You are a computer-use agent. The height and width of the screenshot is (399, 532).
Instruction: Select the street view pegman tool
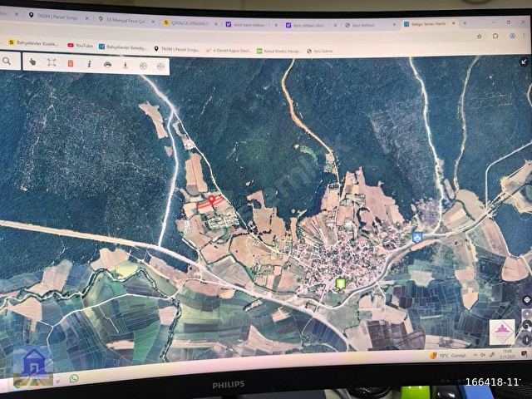tap(126, 65)
